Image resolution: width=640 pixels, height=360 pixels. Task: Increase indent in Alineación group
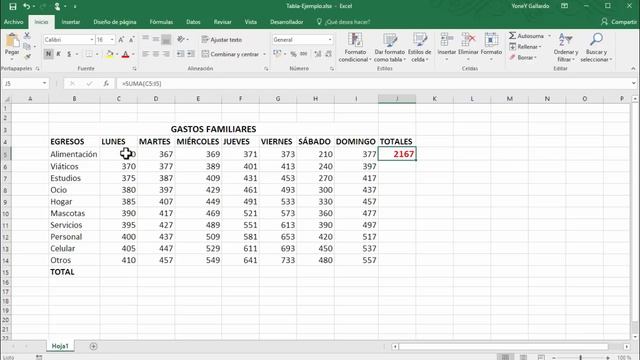191,54
